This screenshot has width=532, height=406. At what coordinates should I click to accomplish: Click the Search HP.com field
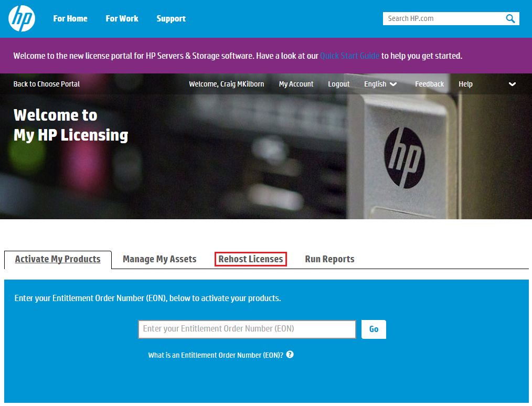pos(443,19)
